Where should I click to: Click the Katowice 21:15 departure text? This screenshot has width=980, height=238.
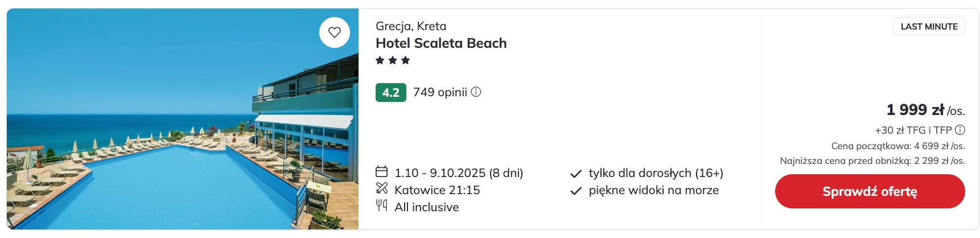pos(437,190)
